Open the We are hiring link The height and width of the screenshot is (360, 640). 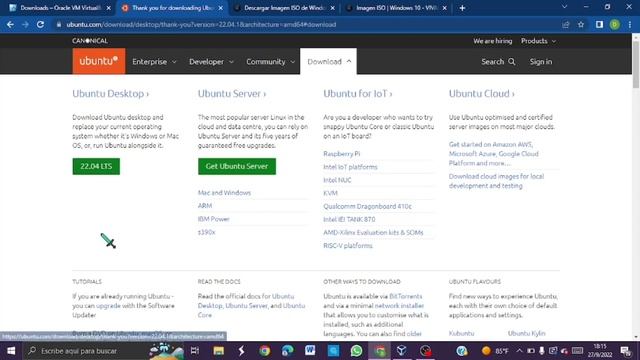492,41
